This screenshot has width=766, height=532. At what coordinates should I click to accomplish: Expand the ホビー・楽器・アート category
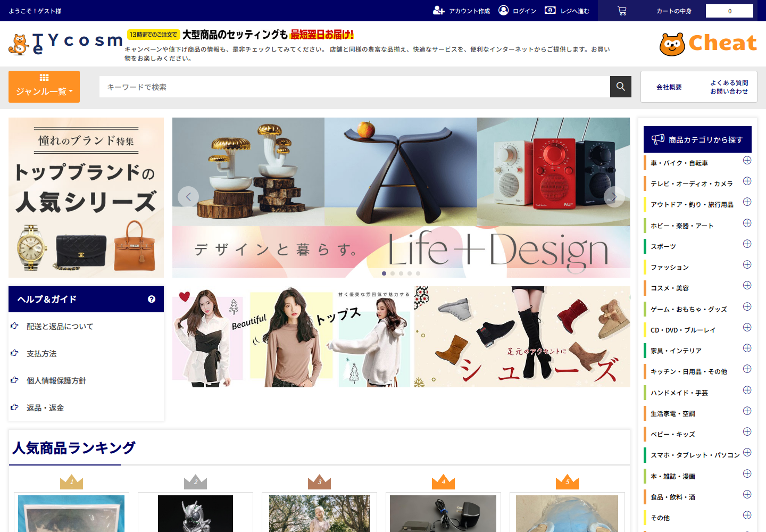(747, 223)
